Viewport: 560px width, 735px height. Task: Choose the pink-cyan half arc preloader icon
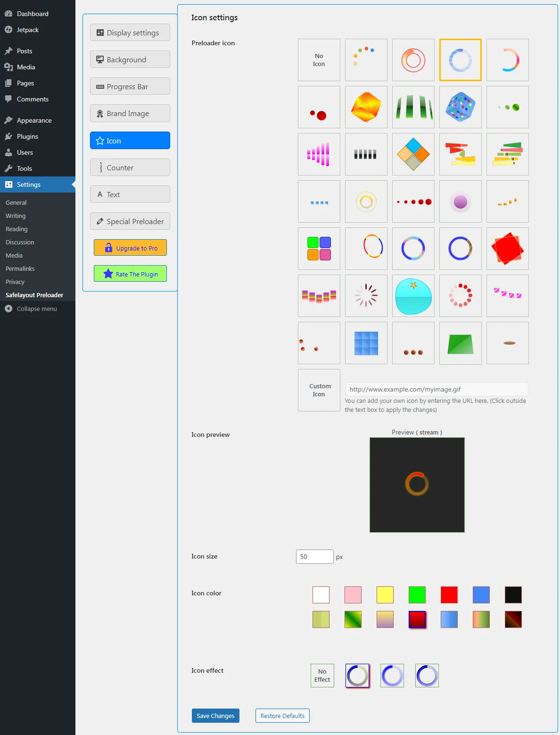pyautogui.click(x=508, y=60)
